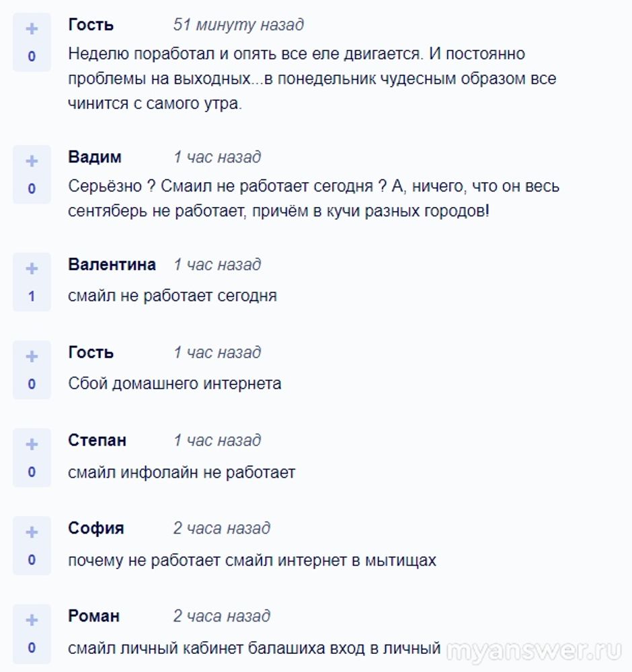The height and width of the screenshot is (672, 632).
Task: Click the username Вадим
Action: click(95, 157)
